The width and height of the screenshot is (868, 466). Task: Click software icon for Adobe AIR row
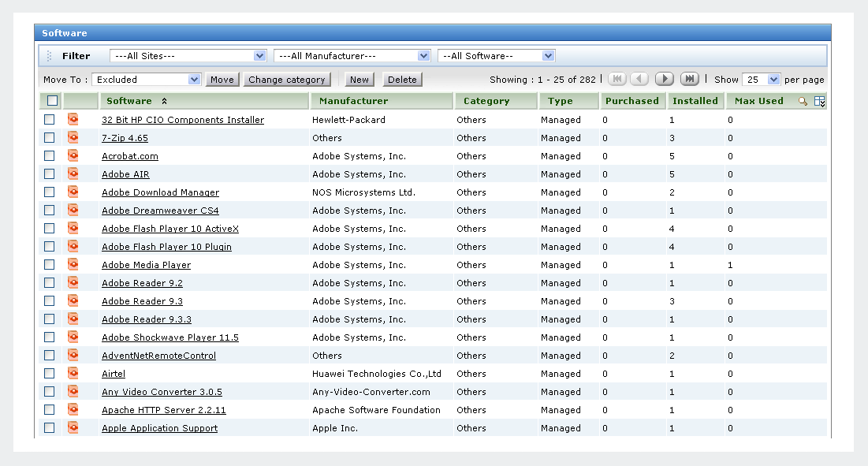click(x=73, y=173)
